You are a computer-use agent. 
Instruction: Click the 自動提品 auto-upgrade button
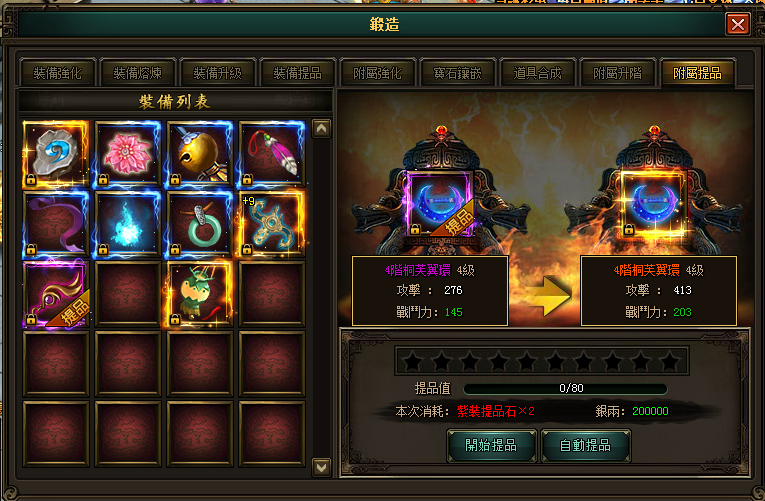coord(585,445)
